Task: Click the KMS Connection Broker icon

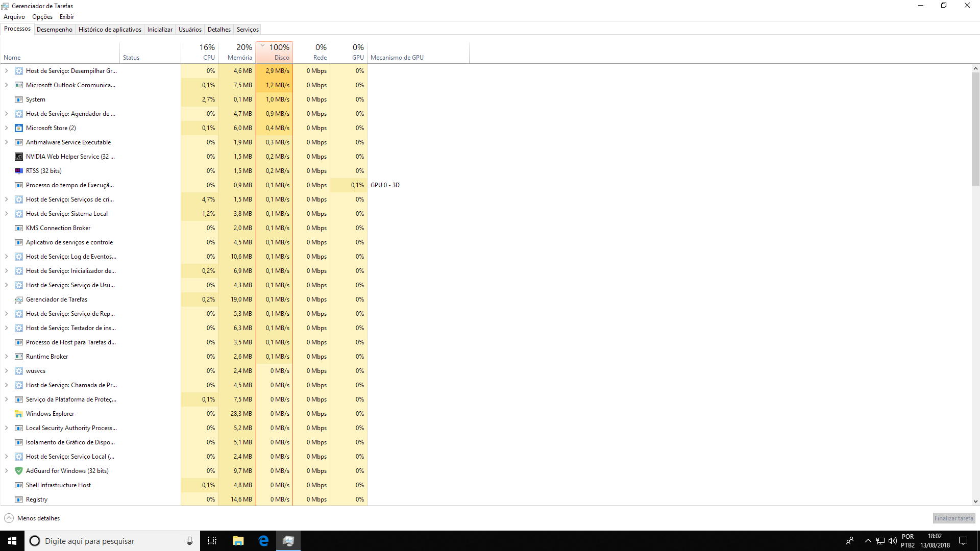Action: (19, 228)
